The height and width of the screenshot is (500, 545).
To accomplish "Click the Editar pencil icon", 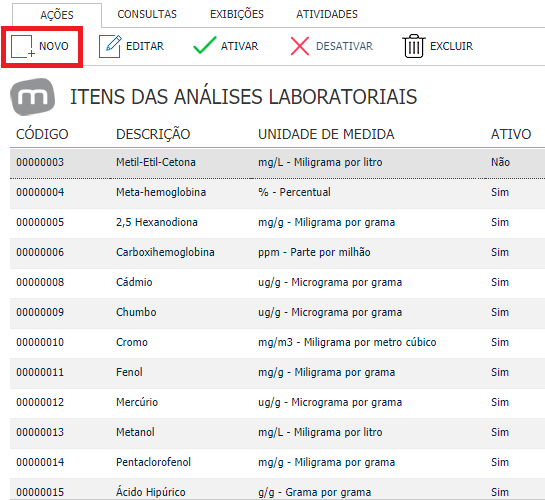I will coord(110,46).
